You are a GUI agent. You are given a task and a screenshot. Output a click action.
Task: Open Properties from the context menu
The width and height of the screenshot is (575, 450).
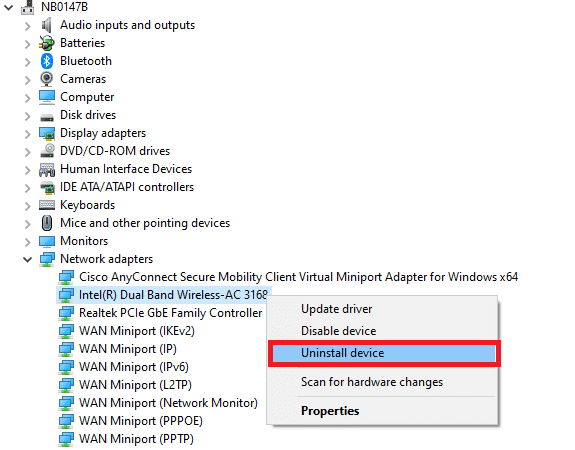pyautogui.click(x=330, y=411)
